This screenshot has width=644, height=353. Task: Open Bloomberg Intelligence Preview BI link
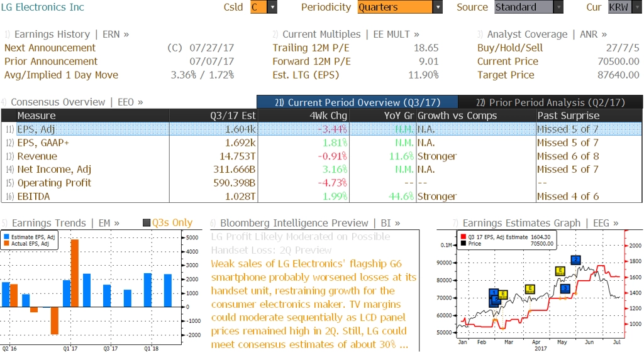310,223
